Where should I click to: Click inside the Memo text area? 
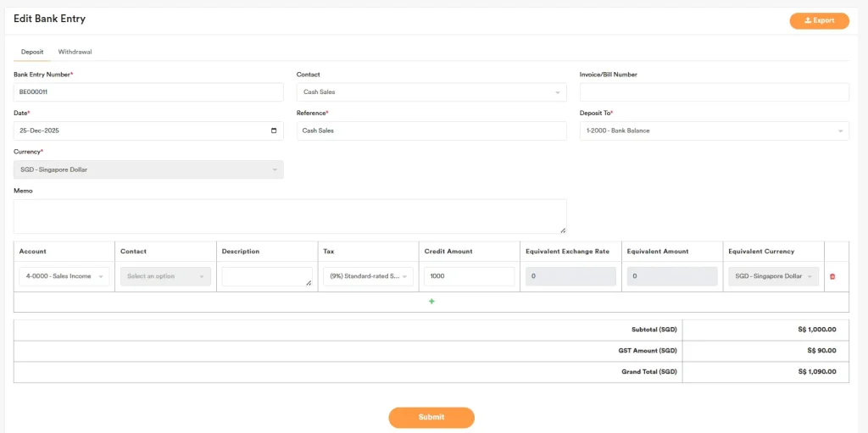pos(289,216)
